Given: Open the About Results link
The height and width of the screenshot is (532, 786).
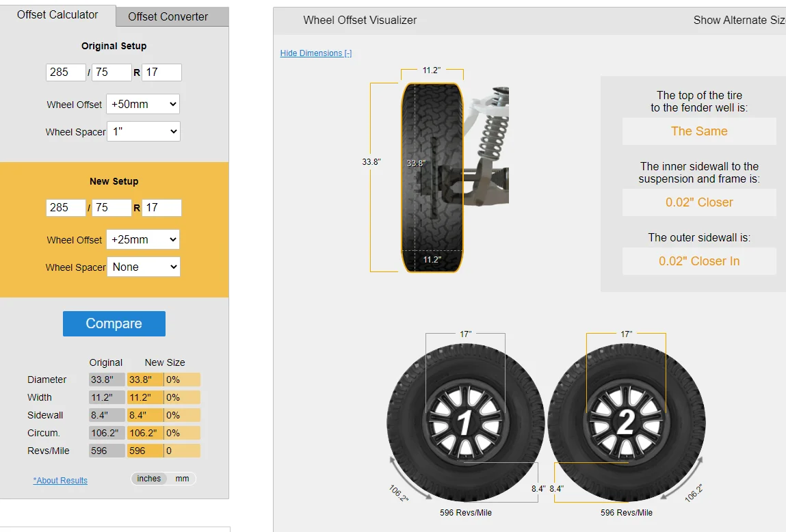Looking at the screenshot, I should point(60,481).
